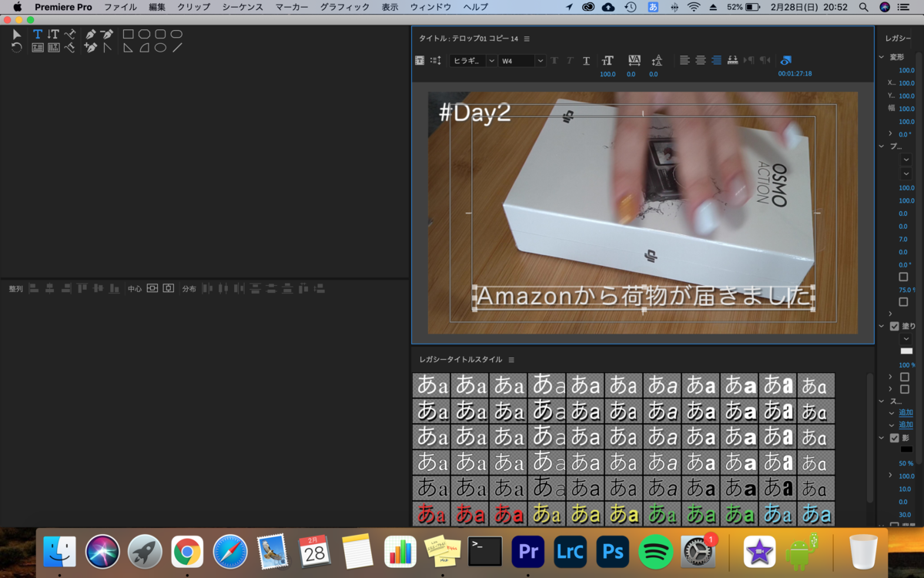Select the Pen tool
Screen dimensions: 924x578
tap(91, 35)
